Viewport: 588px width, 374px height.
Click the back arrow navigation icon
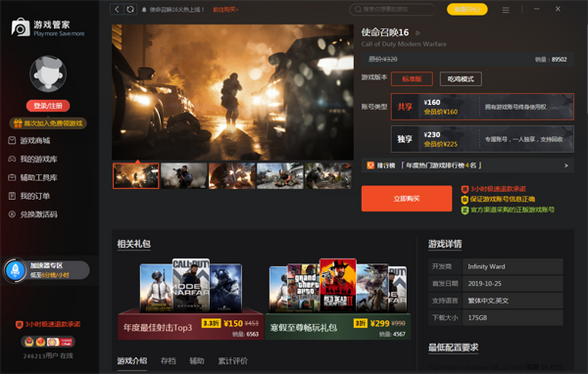pyautogui.click(x=117, y=9)
